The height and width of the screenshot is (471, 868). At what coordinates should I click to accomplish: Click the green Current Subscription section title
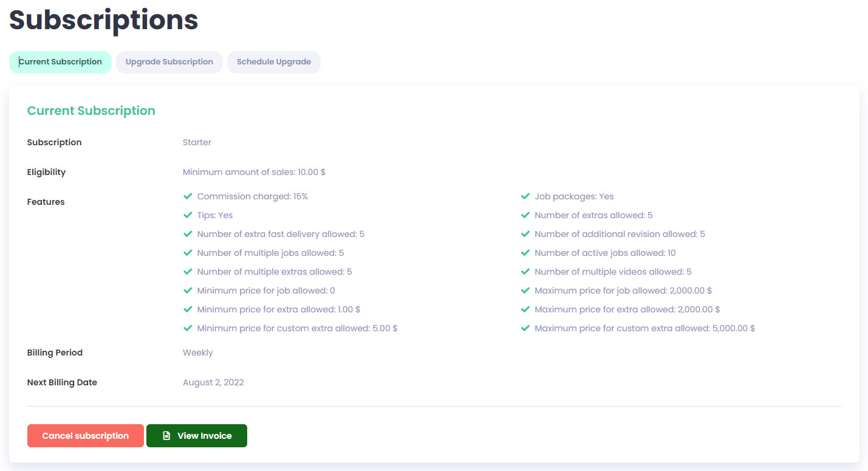(91, 111)
